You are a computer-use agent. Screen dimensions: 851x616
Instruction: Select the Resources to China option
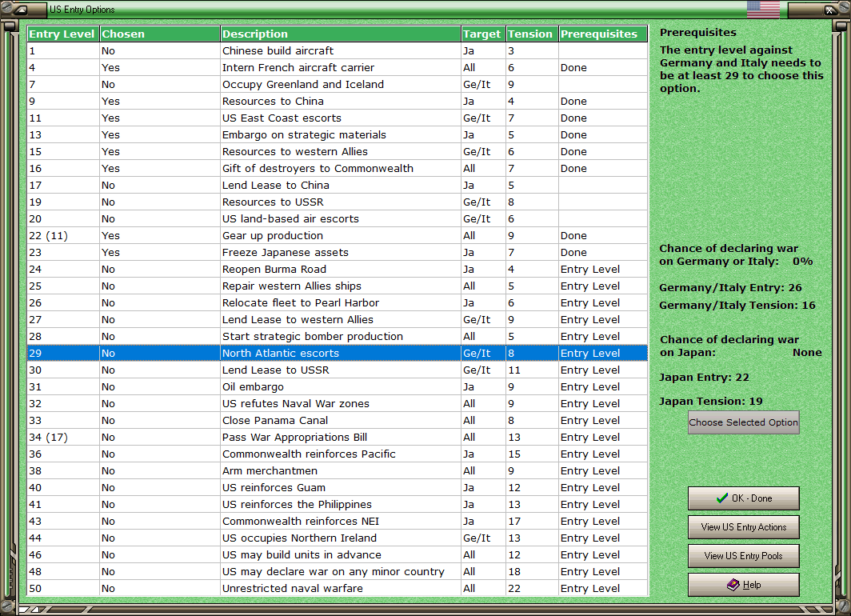338,102
